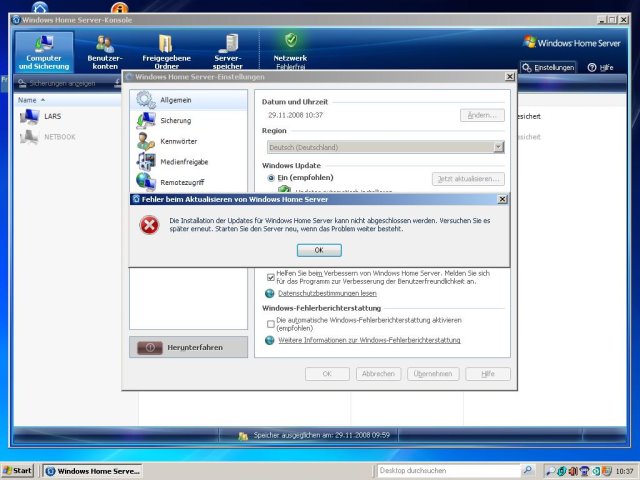Click the Windows Home Server logo
Screen dimensions: 640x480
(x=571, y=42)
